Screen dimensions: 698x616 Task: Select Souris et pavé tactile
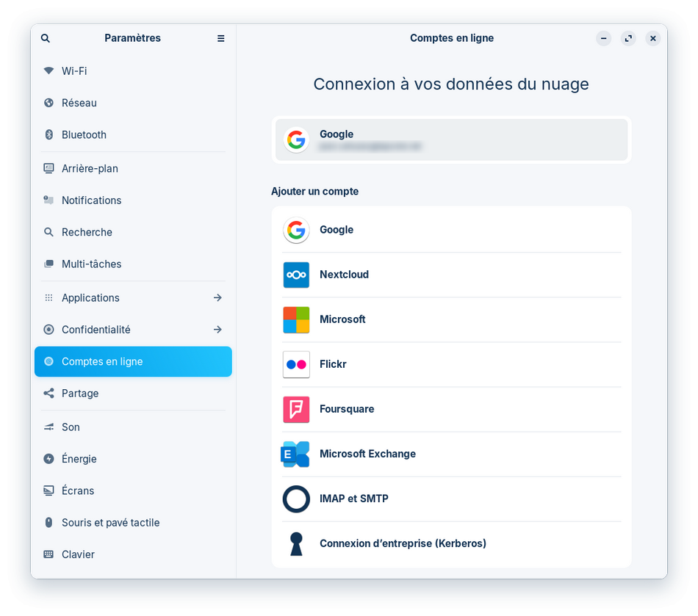(x=110, y=523)
